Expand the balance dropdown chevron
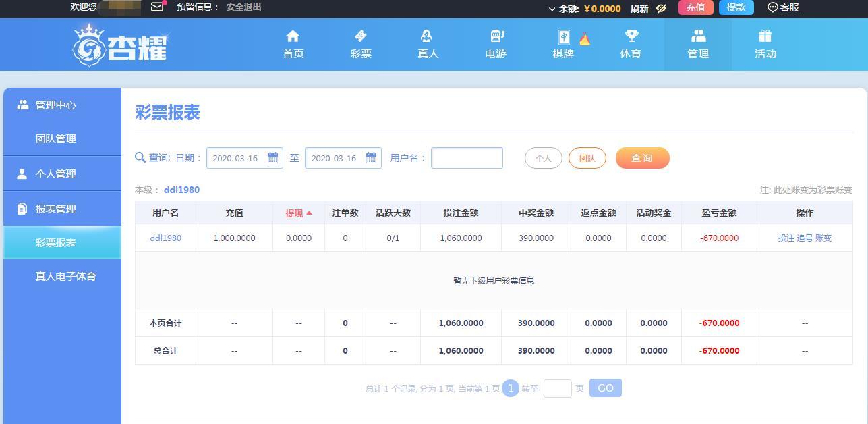 (552, 9)
